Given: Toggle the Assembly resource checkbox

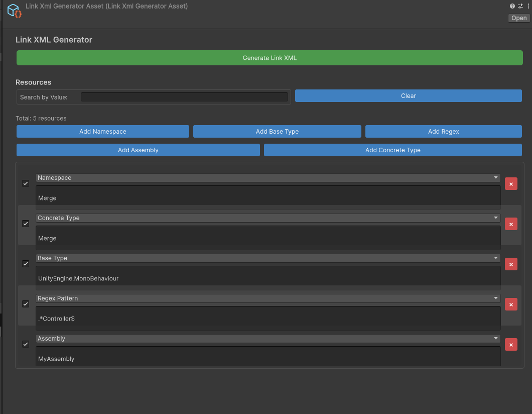Looking at the screenshot, I should tap(26, 344).
